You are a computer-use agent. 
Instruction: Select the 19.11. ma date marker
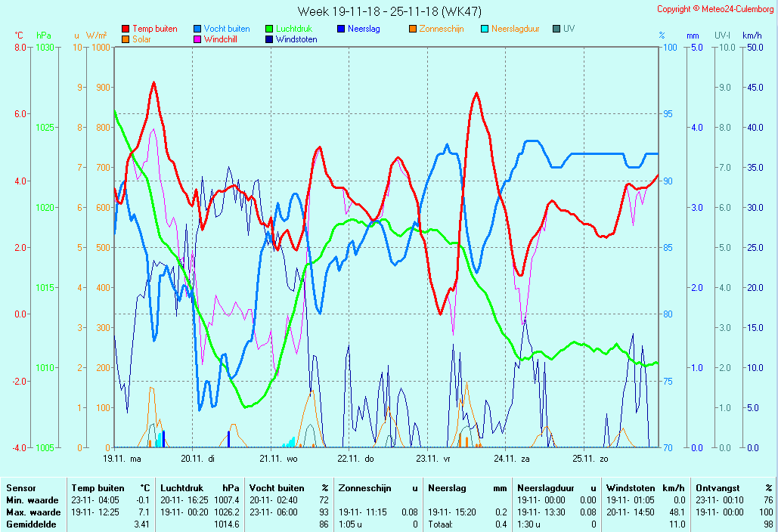click(122, 458)
